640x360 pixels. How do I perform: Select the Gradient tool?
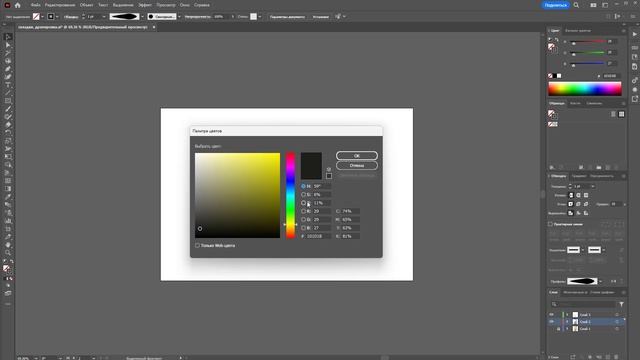8,189
